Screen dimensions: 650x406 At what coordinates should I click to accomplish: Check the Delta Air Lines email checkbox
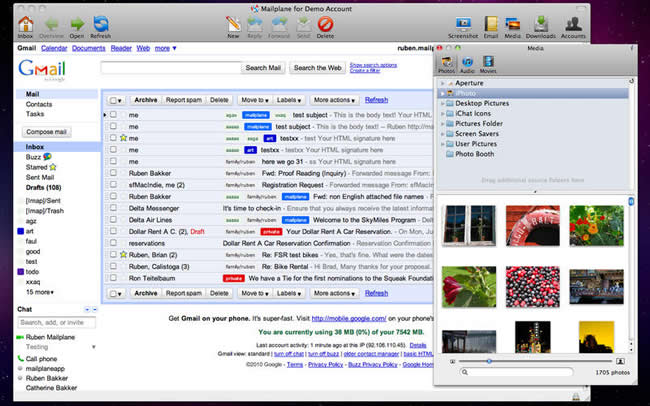pos(113,221)
